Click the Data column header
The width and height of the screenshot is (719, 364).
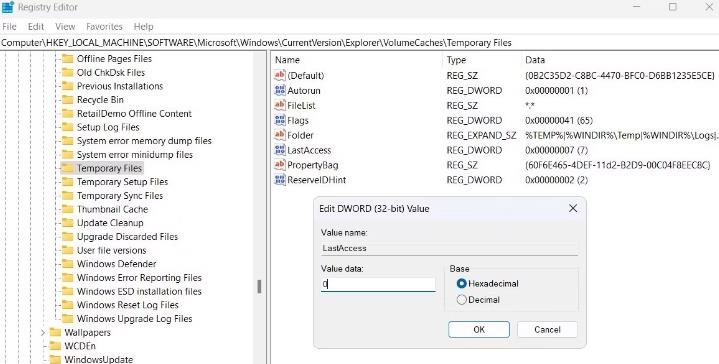(x=535, y=60)
